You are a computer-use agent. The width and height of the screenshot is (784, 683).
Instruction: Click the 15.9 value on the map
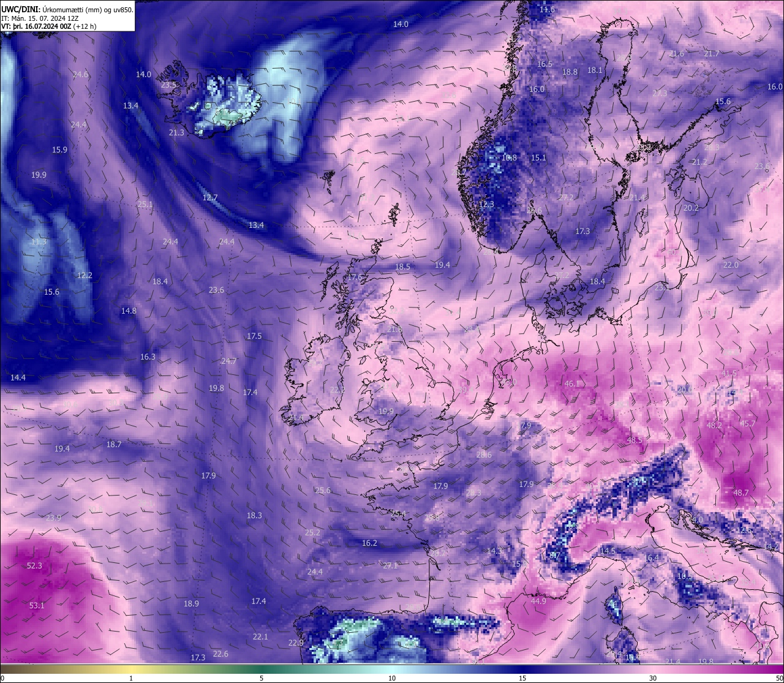click(59, 149)
